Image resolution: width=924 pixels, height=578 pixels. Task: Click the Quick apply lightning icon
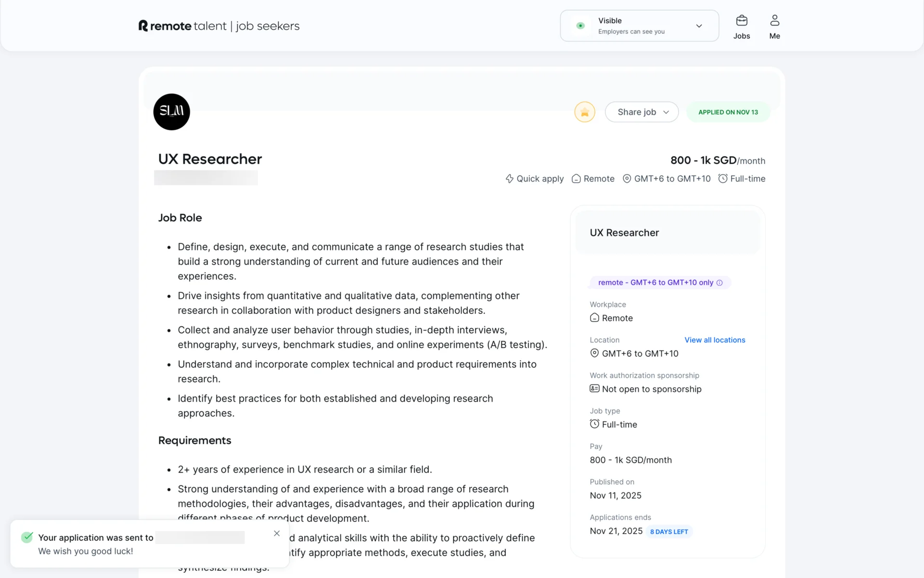click(510, 179)
